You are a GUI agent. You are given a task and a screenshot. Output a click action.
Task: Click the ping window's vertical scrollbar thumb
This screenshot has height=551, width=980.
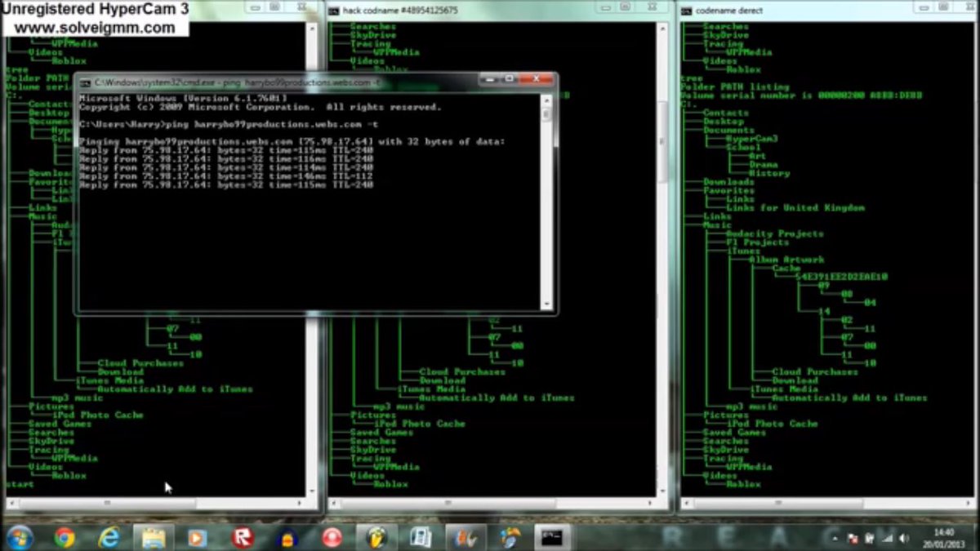pyautogui.click(x=546, y=115)
